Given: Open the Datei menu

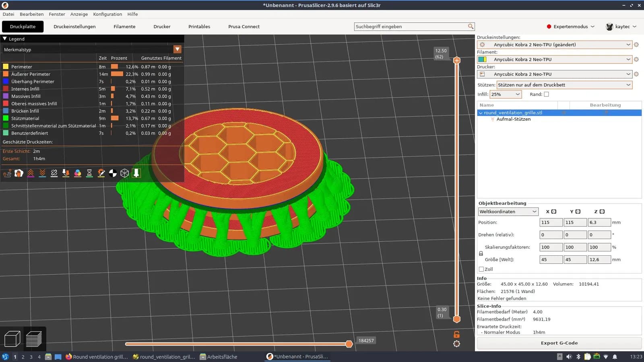Looking at the screenshot, I should click(8, 14).
